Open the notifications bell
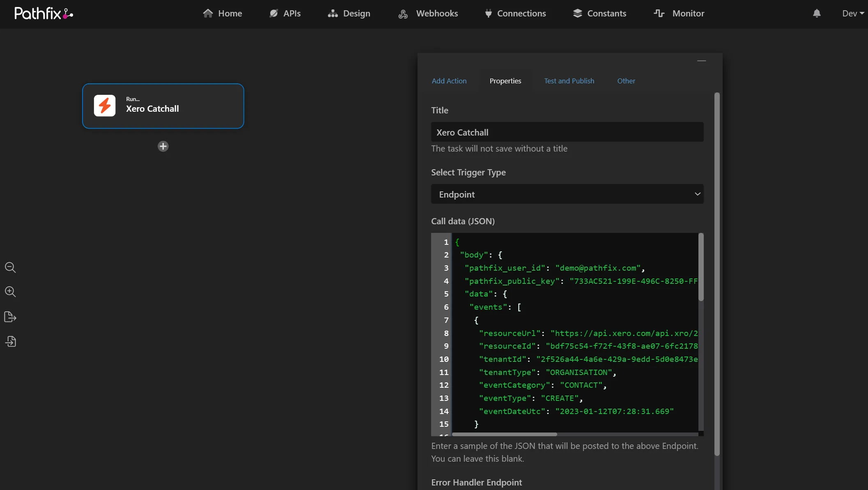 pyautogui.click(x=817, y=14)
